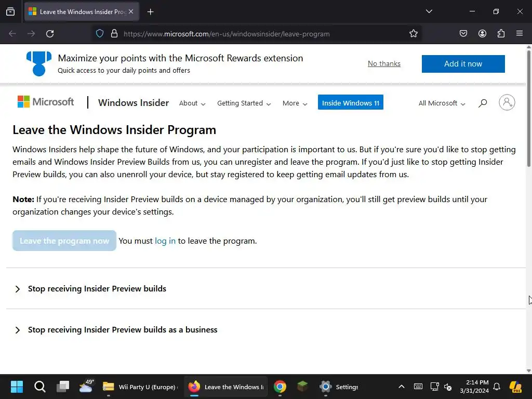Open Firefox application hamburger menu
Viewport: 532px width, 399px height.
(x=520, y=34)
